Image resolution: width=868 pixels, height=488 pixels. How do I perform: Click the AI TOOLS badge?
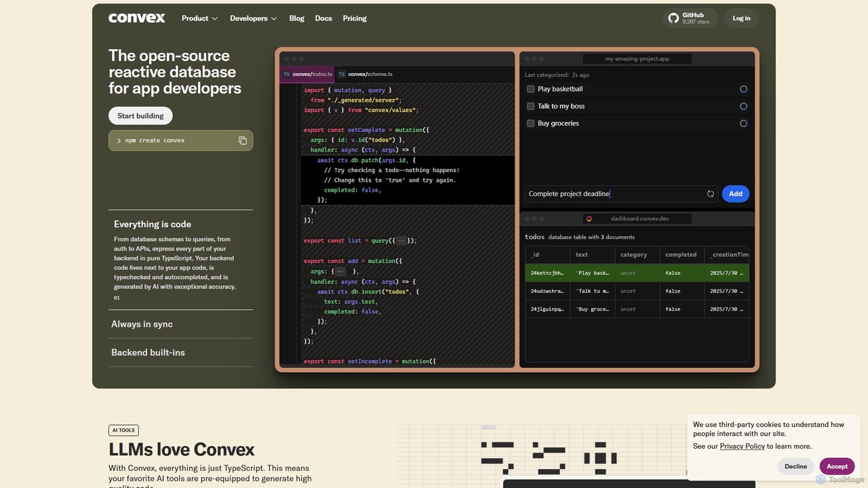(123, 430)
